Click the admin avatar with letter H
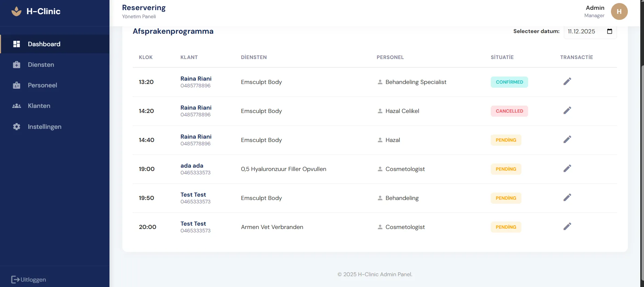 tap(619, 11)
